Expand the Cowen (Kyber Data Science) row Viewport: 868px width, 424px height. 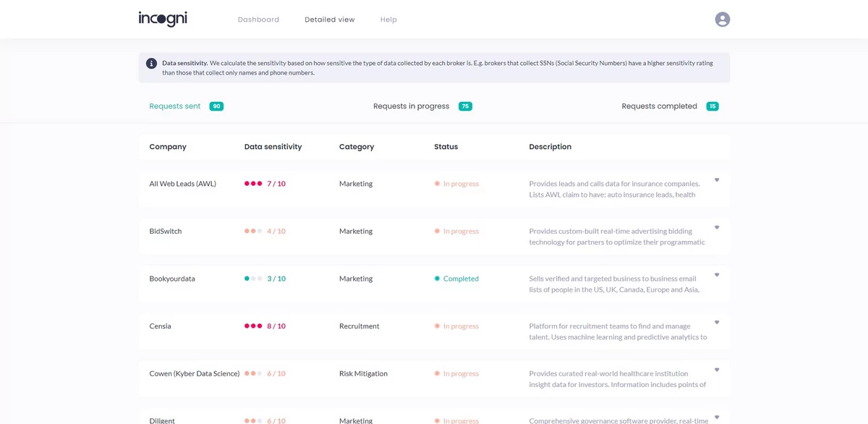point(717,370)
